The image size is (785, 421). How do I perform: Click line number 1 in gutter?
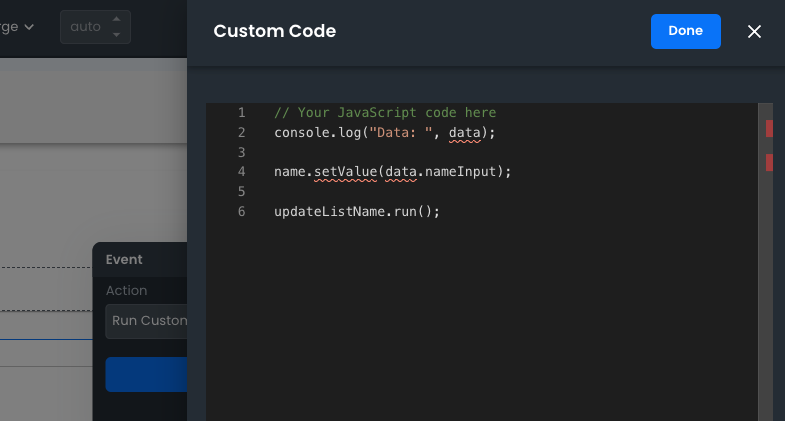pyautogui.click(x=241, y=113)
